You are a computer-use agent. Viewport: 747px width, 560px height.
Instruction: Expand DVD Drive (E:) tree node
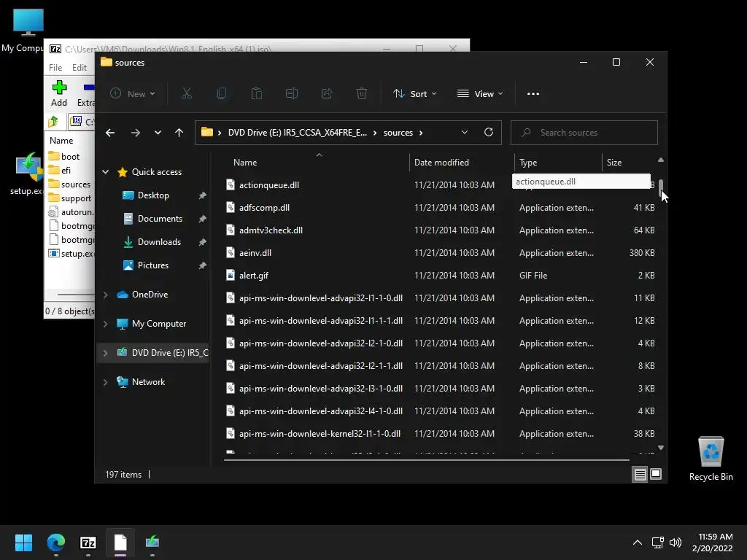105,353
